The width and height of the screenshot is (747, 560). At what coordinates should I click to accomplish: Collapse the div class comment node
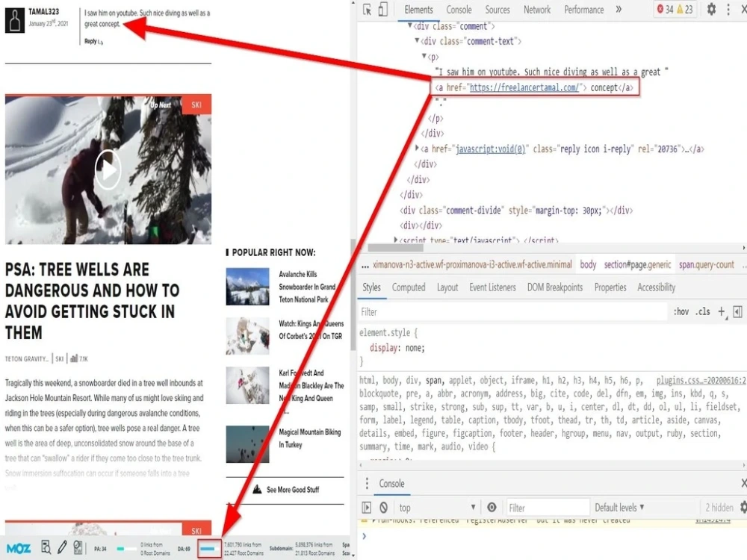(409, 25)
